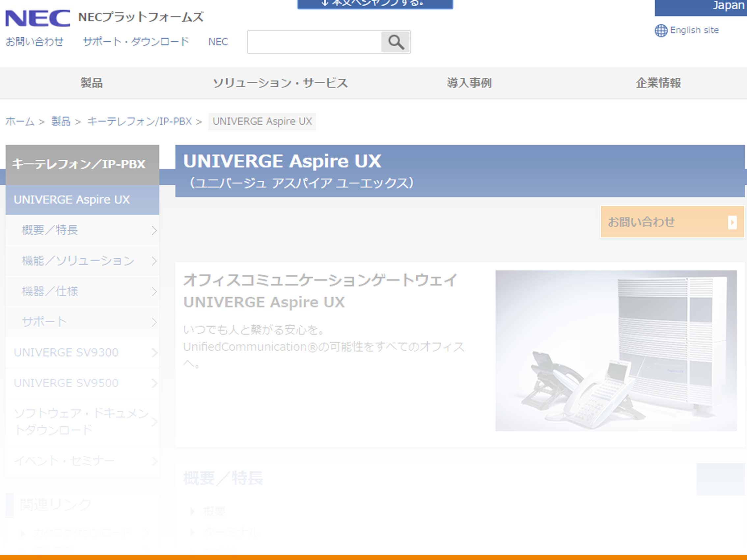
Task: Click the magnifier search button
Action: coord(396,42)
